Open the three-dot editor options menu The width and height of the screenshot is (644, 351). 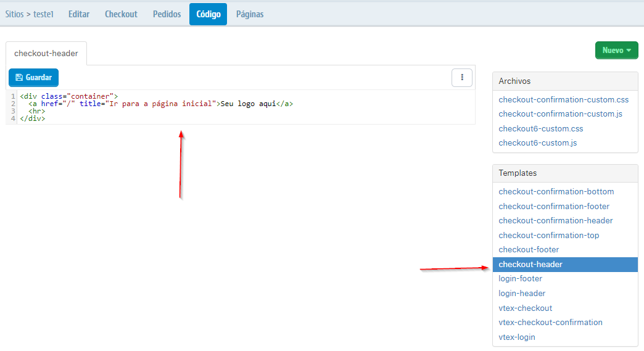[x=462, y=78]
